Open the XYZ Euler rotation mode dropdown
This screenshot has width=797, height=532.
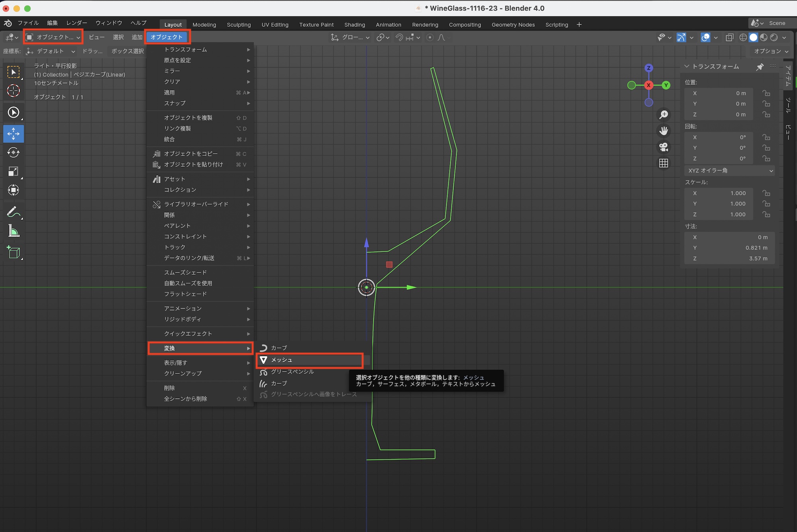[x=730, y=170]
